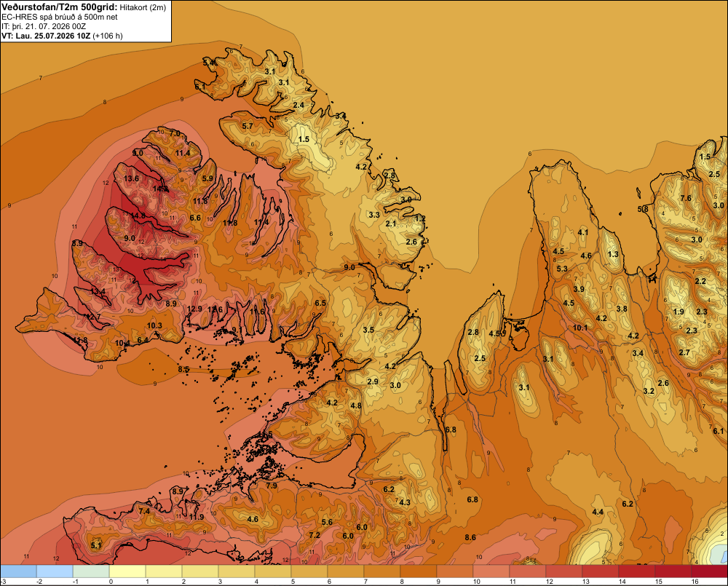
Task: Select the legend swatch between 10 and 11
Action: point(491,571)
